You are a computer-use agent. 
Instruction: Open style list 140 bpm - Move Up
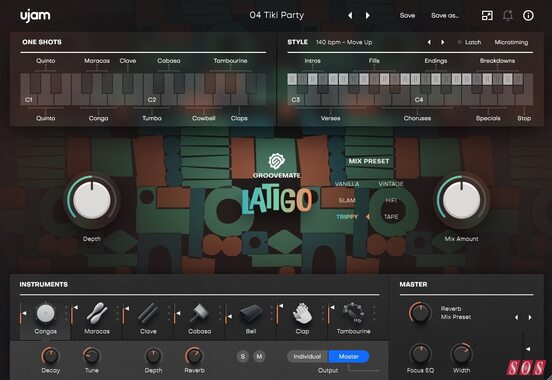pyautogui.click(x=344, y=42)
